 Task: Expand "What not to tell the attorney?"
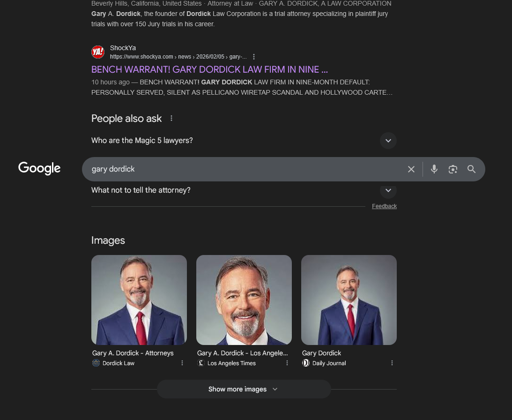point(388,191)
